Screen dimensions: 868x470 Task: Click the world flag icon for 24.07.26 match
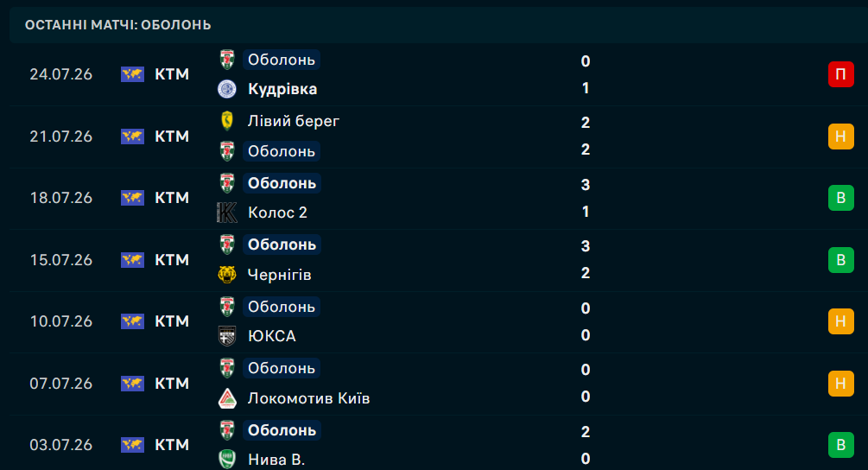point(132,74)
